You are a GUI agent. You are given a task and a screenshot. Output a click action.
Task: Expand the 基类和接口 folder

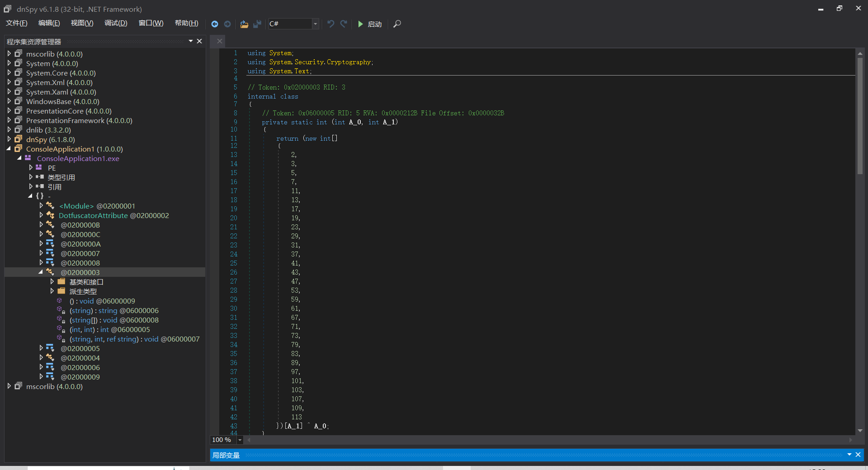[x=52, y=281]
